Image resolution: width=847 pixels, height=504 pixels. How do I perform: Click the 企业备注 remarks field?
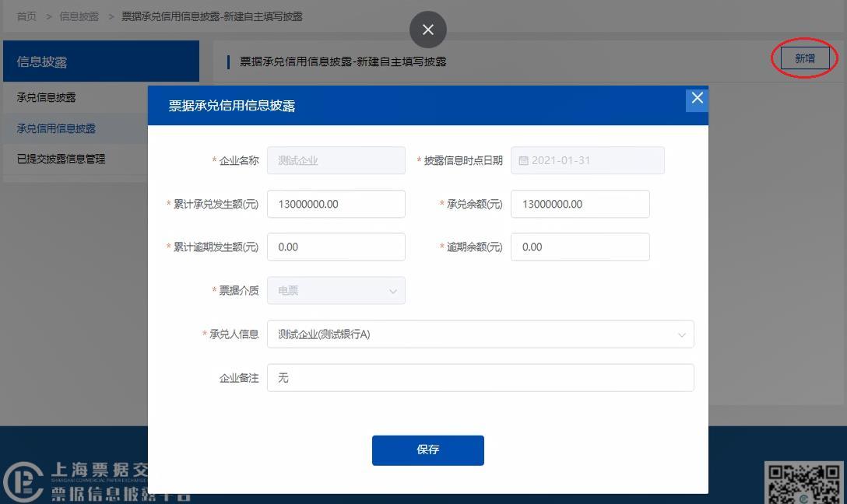[480, 377]
